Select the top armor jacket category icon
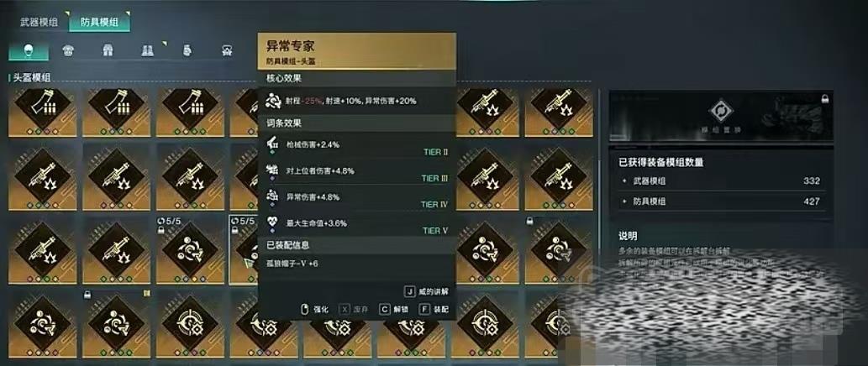The image size is (868, 366). click(69, 51)
